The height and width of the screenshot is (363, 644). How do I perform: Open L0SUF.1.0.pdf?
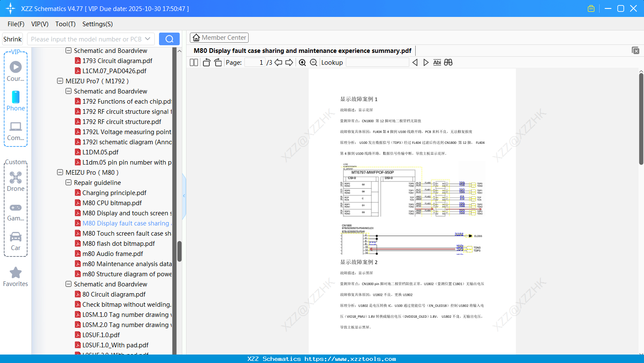pyautogui.click(x=101, y=335)
